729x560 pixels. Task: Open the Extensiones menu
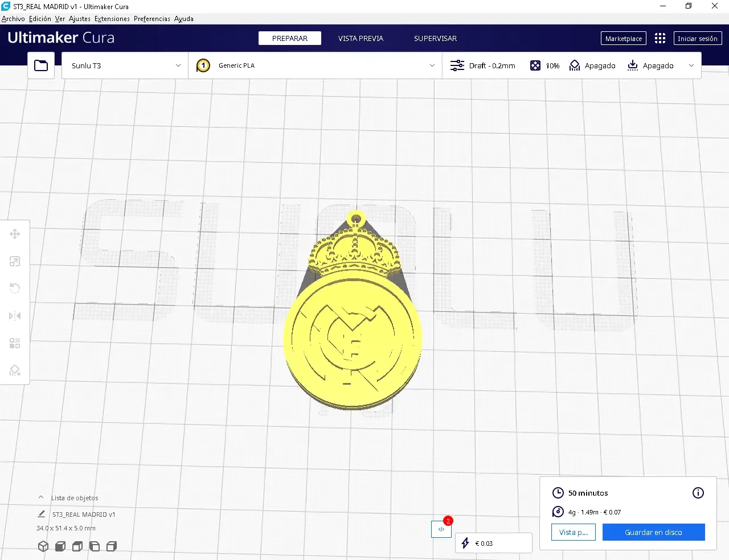coord(112,19)
